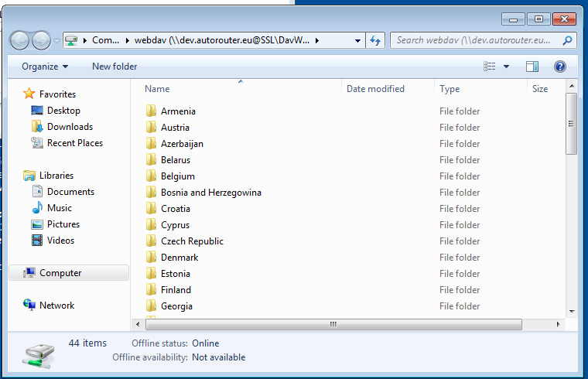588x379 pixels.
Task: Change your view icon in toolbar
Action: (490, 67)
